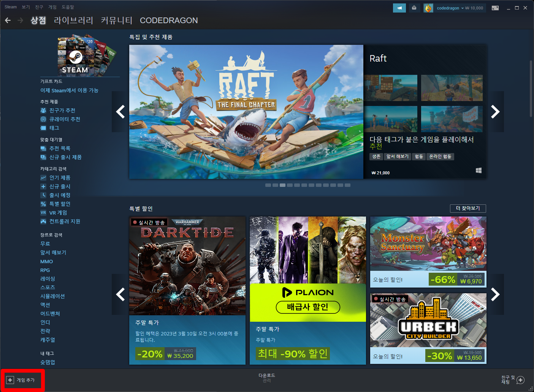Switch to the 커뮤니티 tab
This screenshot has width=534, height=392.
[x=117, y=21]
